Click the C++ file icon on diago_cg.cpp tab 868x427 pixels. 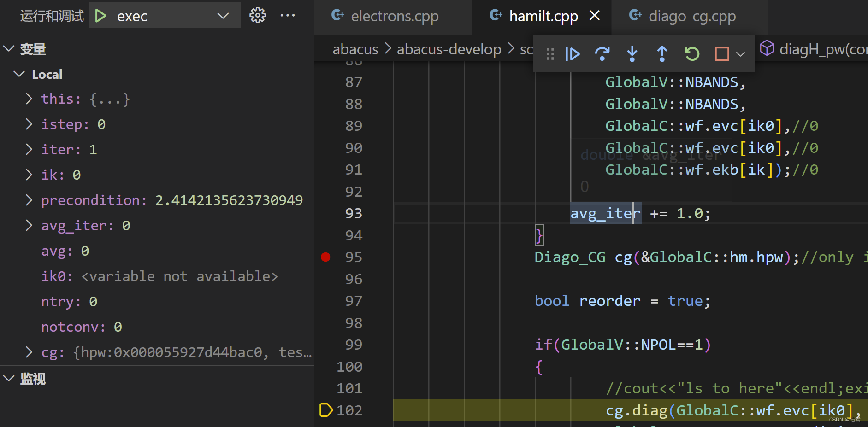point(636,15)
